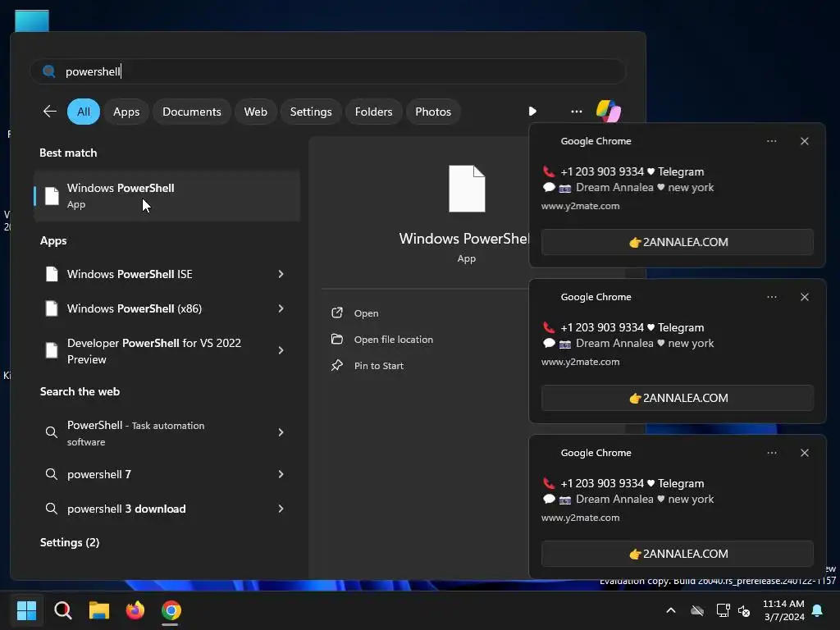
Task: Select the Windows PowerShell best match result
Action: coord(167,196)
